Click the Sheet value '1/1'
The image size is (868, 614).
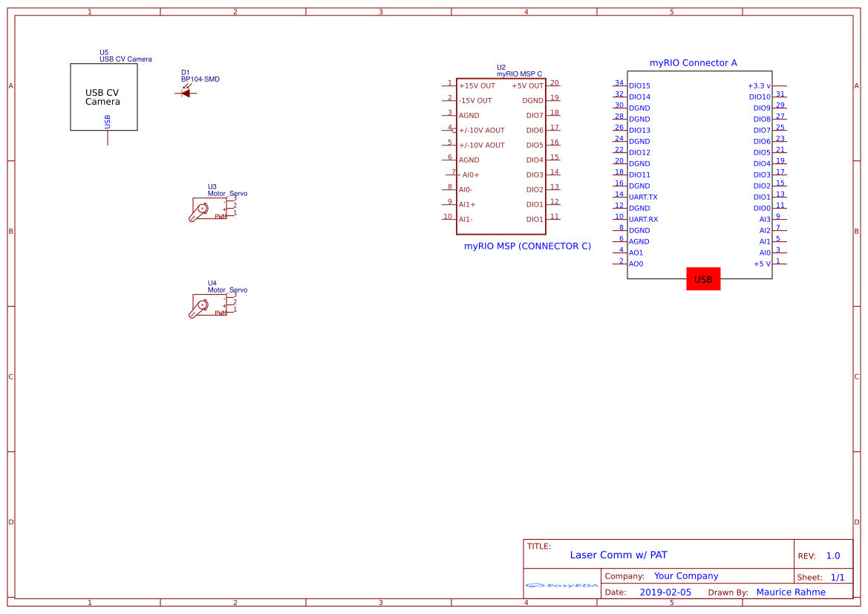838,578
